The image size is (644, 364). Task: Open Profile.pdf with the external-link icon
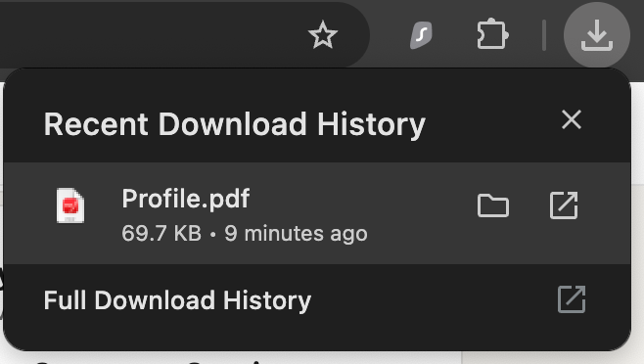[564, 205]
